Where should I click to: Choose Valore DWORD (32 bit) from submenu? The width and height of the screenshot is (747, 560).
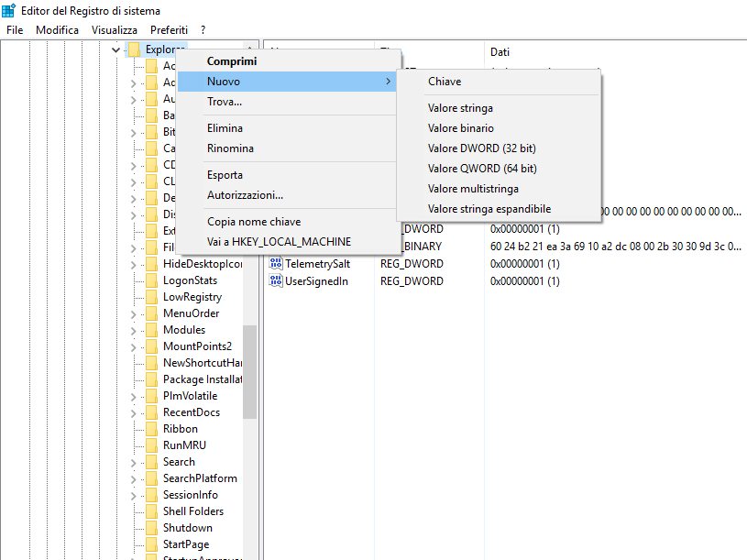click(481, 148)
